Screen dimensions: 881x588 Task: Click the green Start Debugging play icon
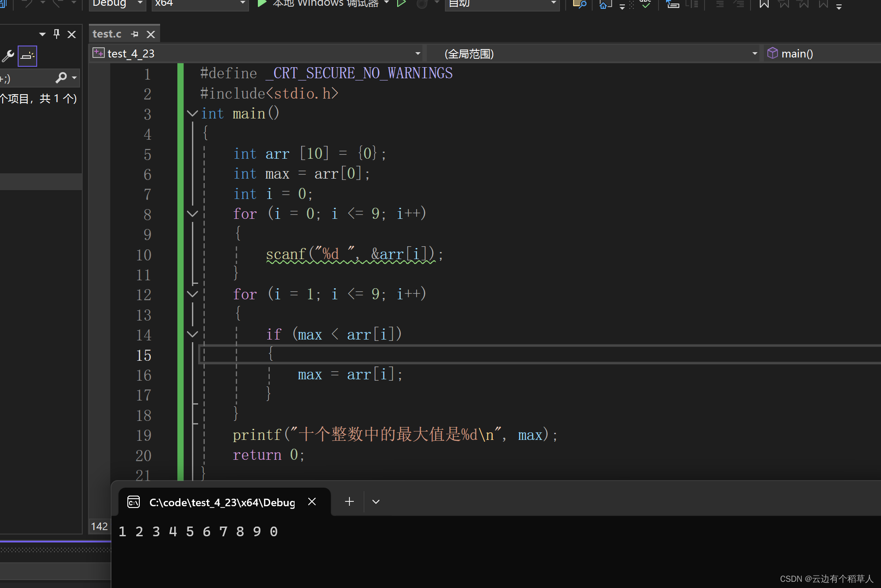click(x=262, y=4)
